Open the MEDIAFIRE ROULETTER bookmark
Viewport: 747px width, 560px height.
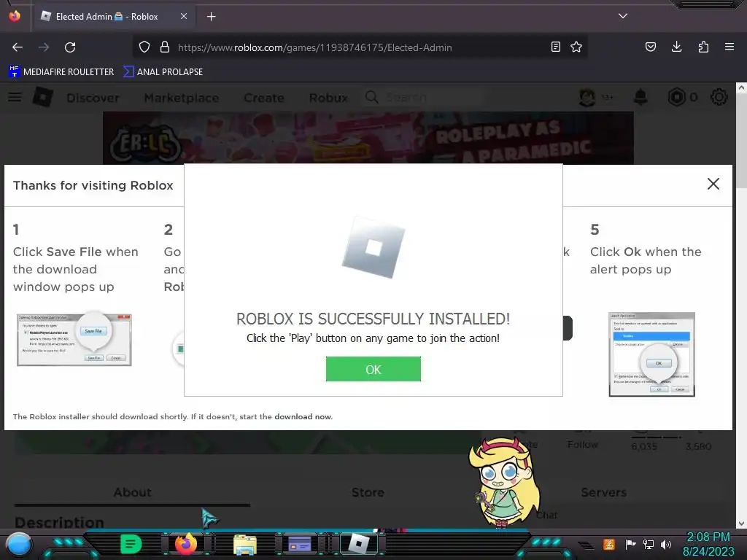pyautogui.click(x=61, y=72)
